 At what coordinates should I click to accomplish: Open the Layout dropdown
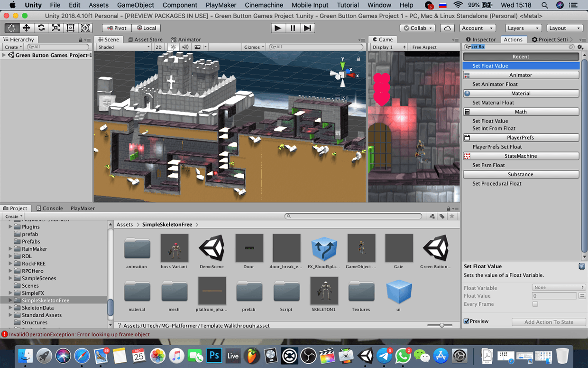[x=564, y=28]
